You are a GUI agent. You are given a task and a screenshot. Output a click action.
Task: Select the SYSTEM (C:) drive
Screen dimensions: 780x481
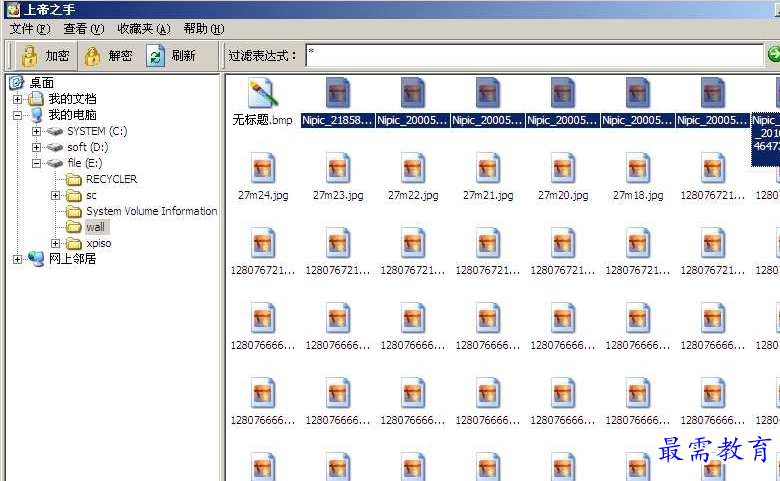97,131
